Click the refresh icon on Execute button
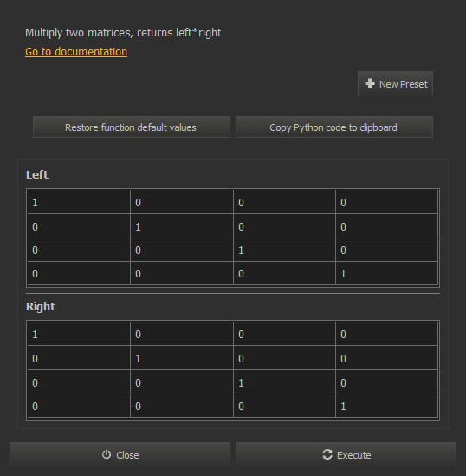466x476 pixels. coord(327,454)
